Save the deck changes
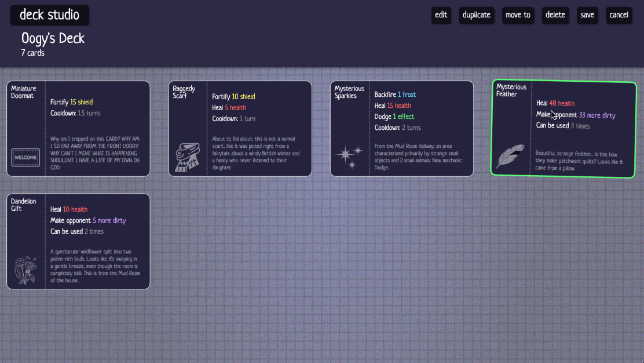Screen dimensions: 644x363 587,15
